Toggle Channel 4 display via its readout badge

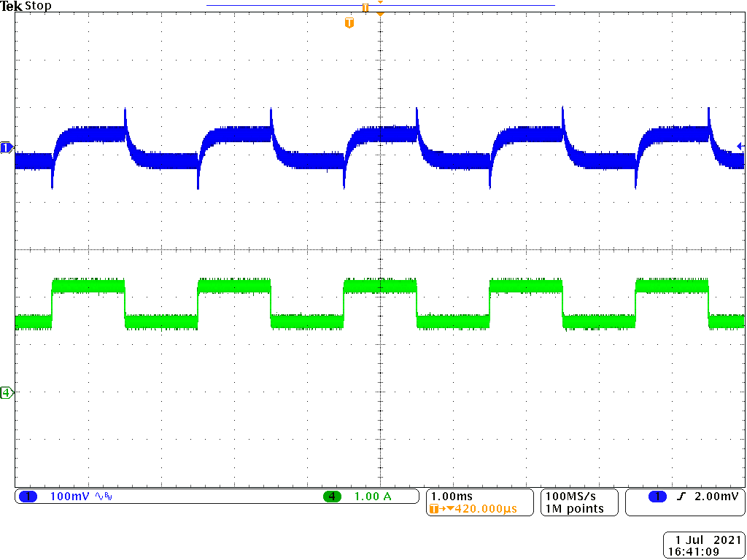(332, 497)
